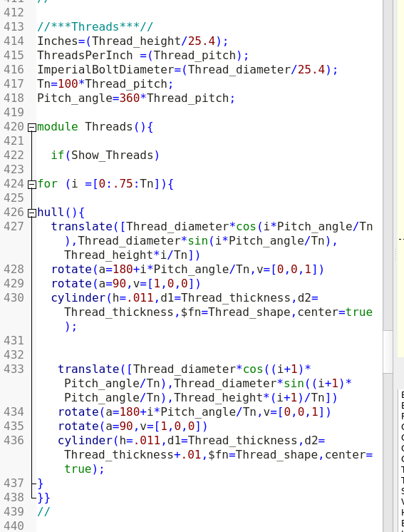Click rotate on line 434
The image size is (404, 532).
coord(78,411)
